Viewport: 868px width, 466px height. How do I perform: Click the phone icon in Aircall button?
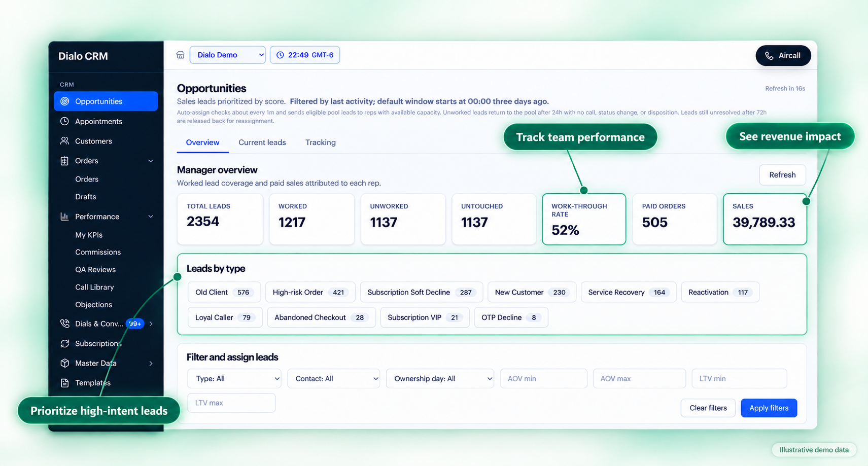tap(769, 56)
